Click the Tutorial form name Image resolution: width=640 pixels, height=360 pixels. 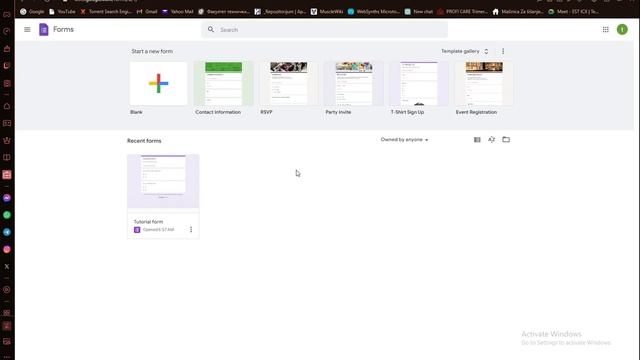(148, 222)
